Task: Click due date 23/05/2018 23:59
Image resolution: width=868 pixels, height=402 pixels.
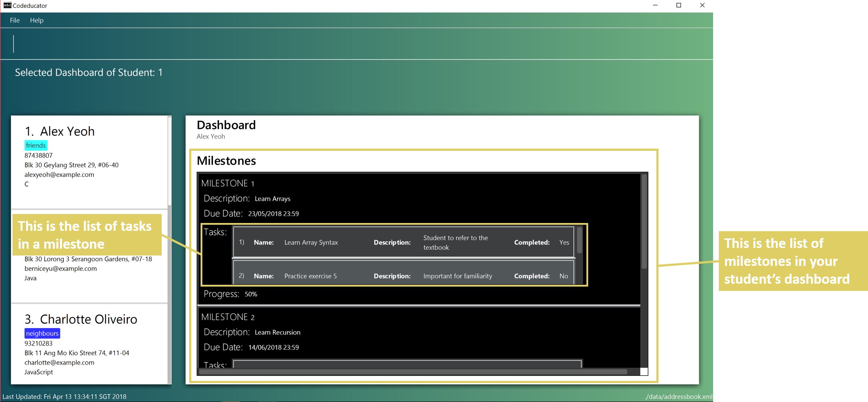Action: click(x=273, y=214)
